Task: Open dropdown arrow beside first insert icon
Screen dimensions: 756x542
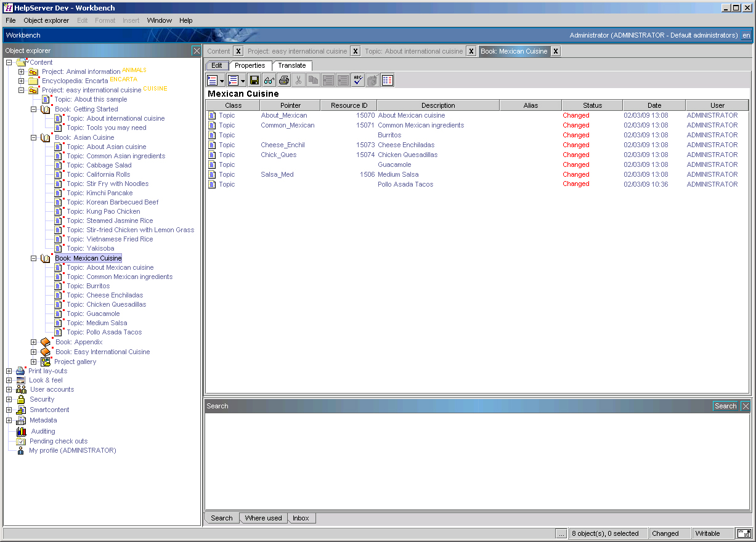Action: [x=222, y=81]
